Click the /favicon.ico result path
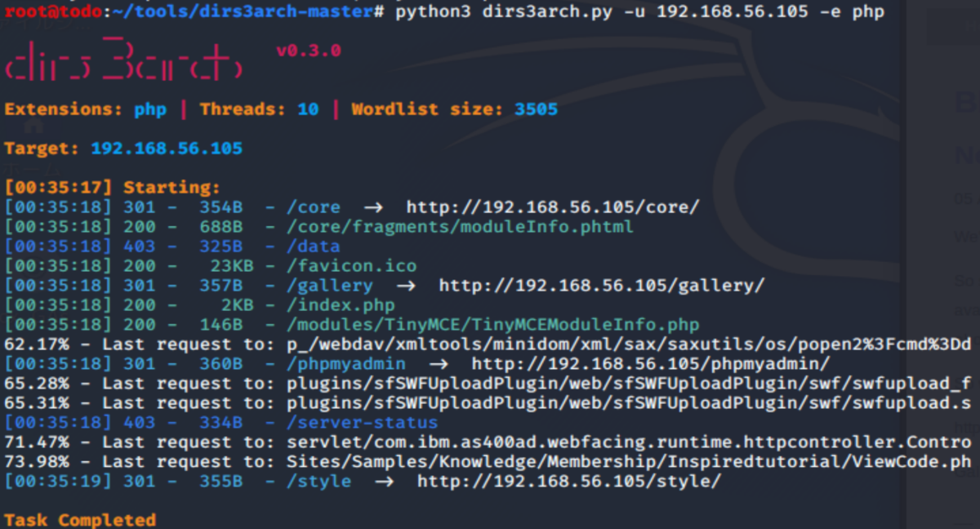Image resolution: width=980 pixels, height=529 pixels. (351, 266)
